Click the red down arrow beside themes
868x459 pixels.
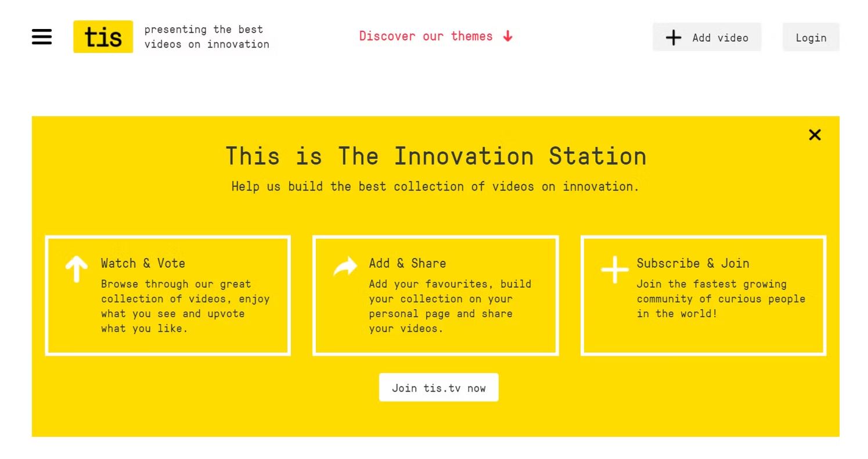[508, 36]
